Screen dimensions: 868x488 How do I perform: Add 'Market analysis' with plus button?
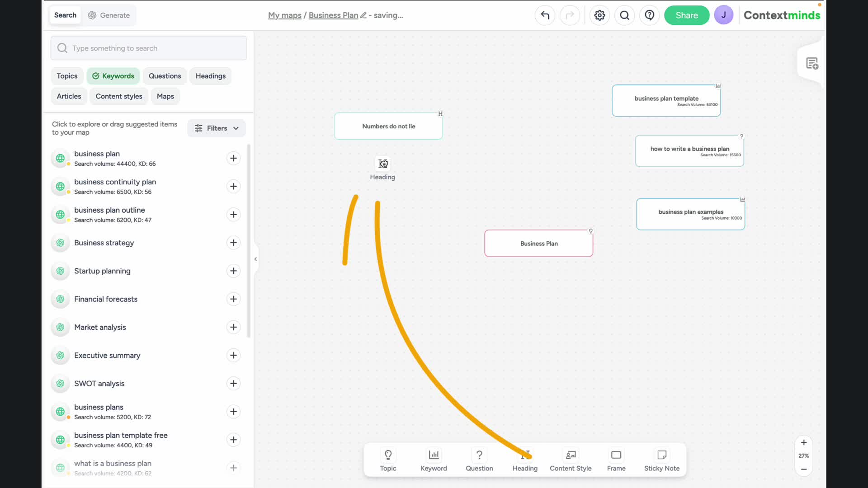[x=233, y=327]
